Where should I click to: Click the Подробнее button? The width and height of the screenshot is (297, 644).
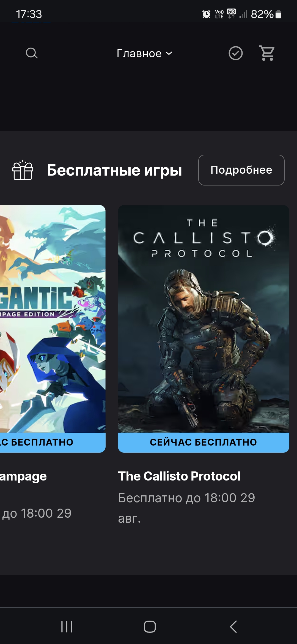click(x=241, y=170)
